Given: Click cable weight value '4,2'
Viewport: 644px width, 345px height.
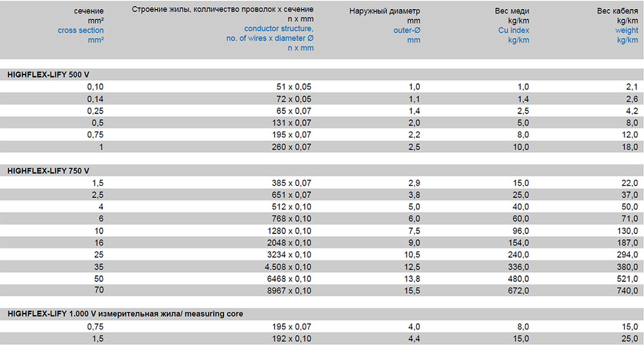Looking at the screenshot, I should [632, 111].
